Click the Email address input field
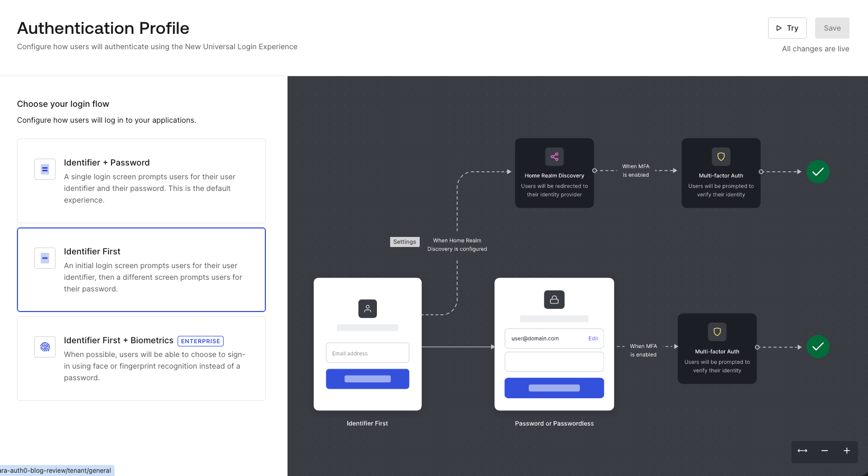 (367, 353)
